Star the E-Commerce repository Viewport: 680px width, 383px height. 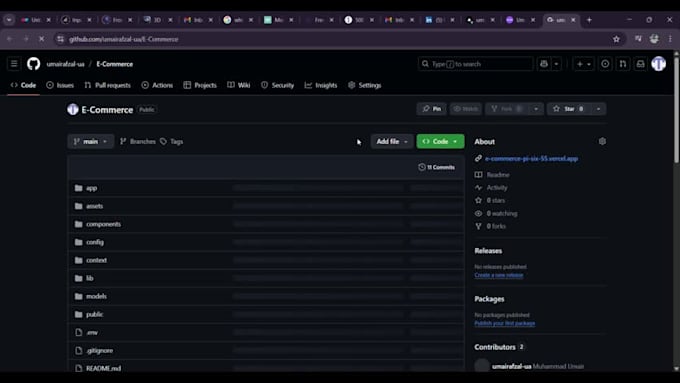[569, 109]
